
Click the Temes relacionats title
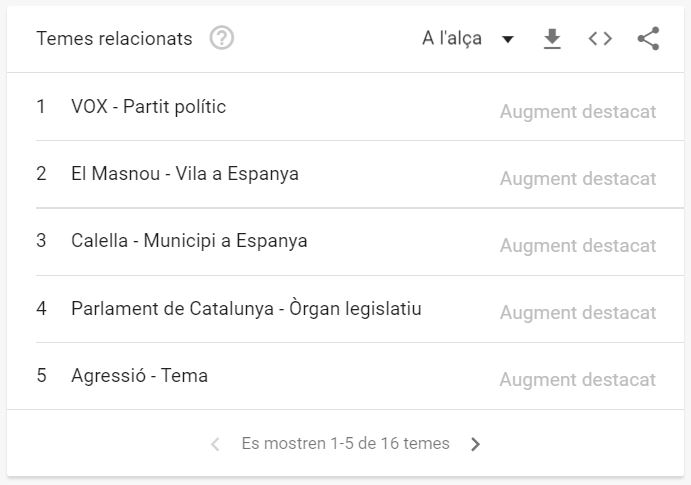(x=114, y=39)
